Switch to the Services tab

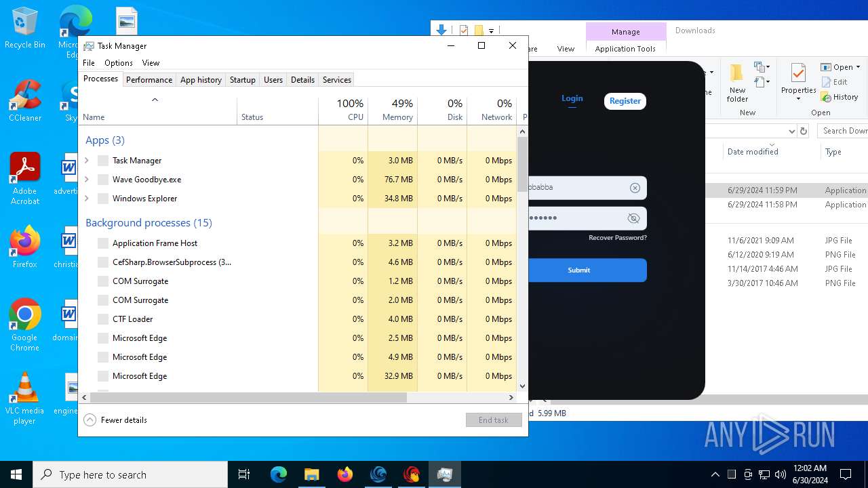[x=337, y=80]
